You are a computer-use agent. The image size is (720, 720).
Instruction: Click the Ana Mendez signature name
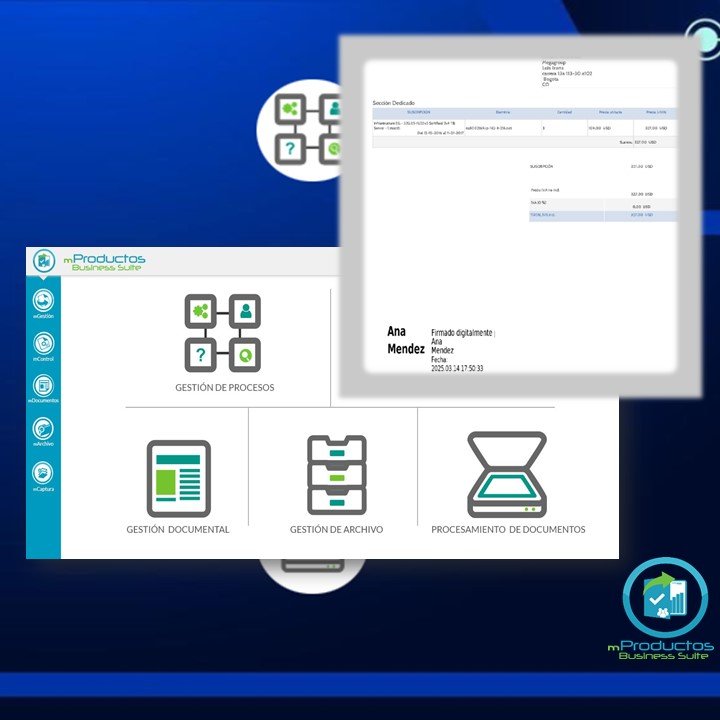click(405, 340)
